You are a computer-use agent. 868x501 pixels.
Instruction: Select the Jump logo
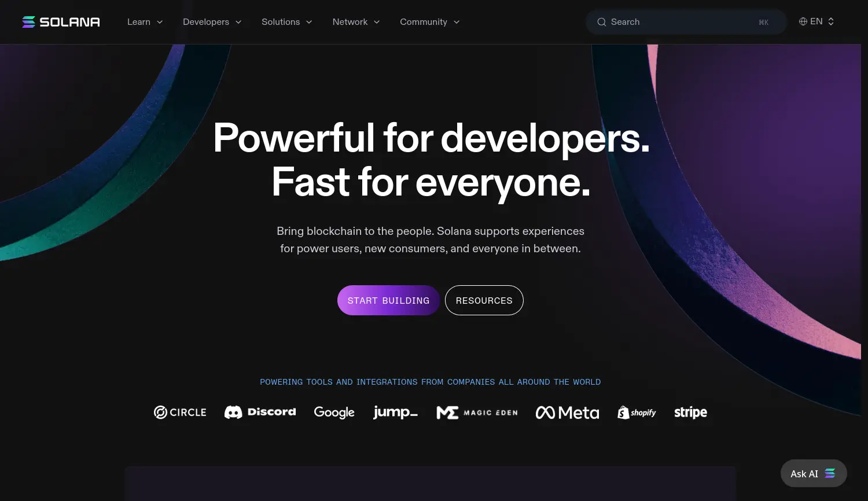click(396, 412)
